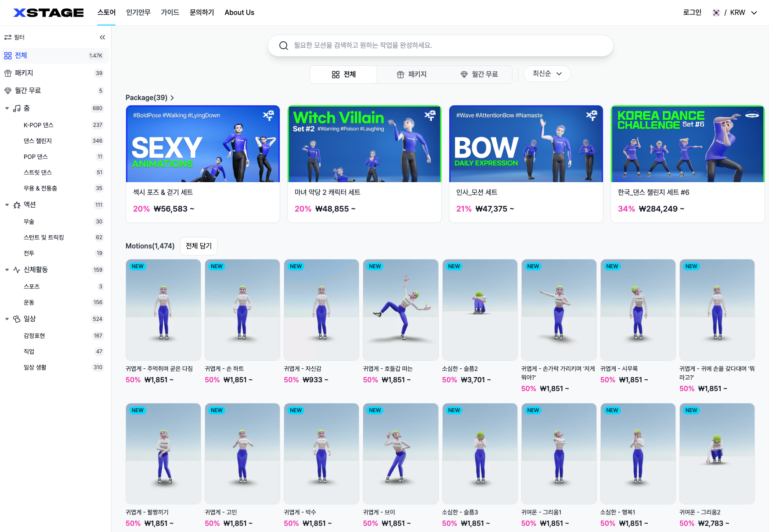Click the XSTAGE logo
Image resolution: width=769 pixels, height=532 pixels.
click(x=48, y=13)
